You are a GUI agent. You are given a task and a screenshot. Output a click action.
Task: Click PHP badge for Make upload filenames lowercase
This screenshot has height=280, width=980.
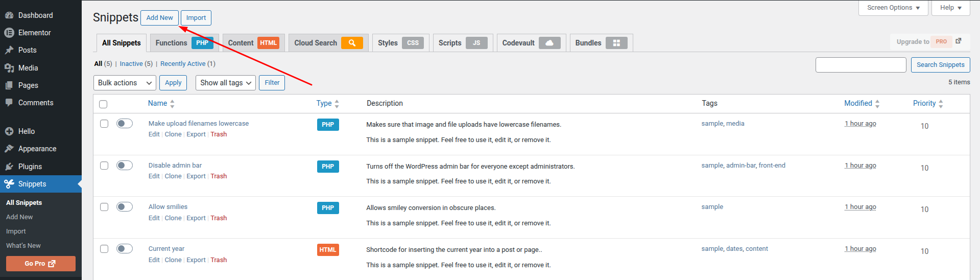[x=328, y=125]
